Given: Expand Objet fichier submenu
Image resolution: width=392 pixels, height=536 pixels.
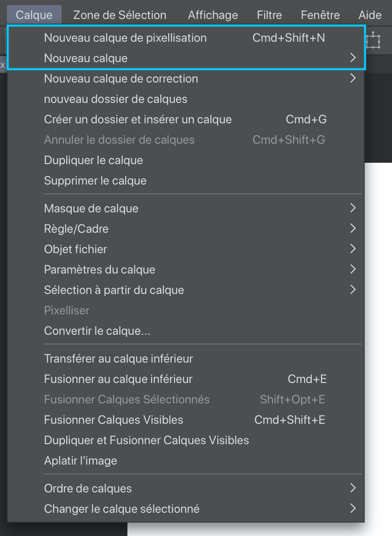Looking at the screenshot, I should (x=76, y=249).
